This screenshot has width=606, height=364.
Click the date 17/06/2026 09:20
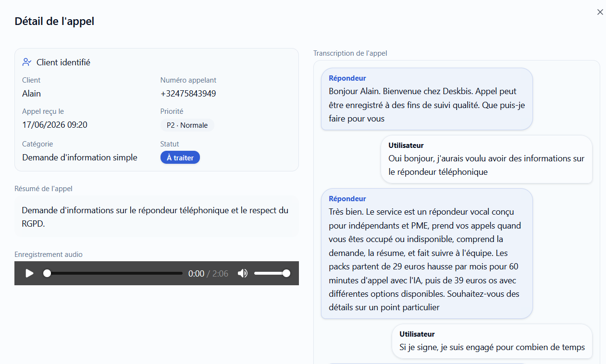point(55,125)
